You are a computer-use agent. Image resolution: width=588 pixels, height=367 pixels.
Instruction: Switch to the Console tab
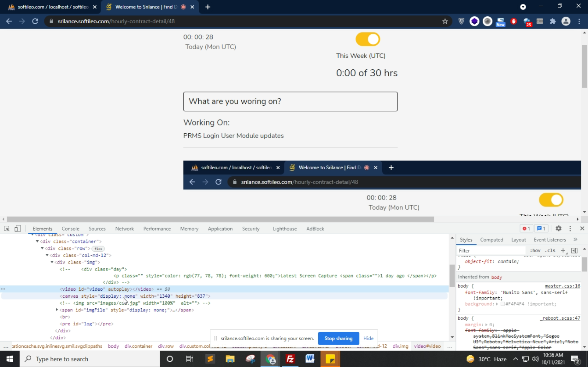tap(70, 228)
